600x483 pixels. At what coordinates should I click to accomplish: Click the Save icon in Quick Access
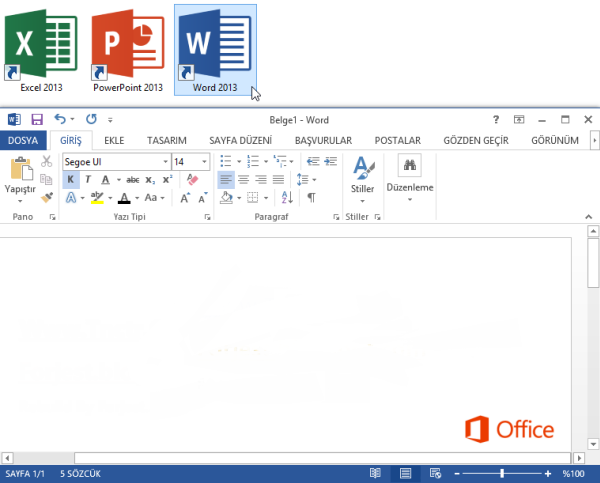(x=37, y=119)
